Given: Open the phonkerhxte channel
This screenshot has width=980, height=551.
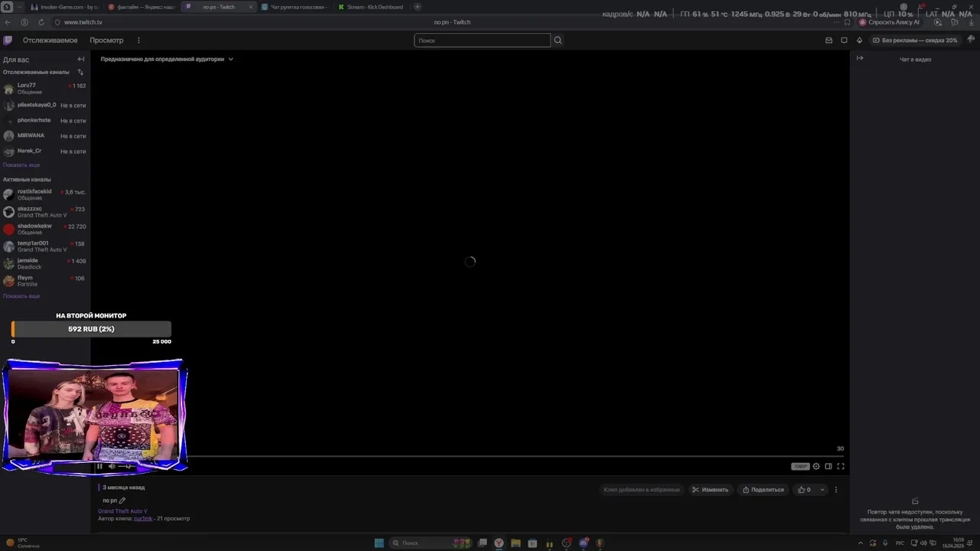Looking at the screenshot, I should (45, 121).
